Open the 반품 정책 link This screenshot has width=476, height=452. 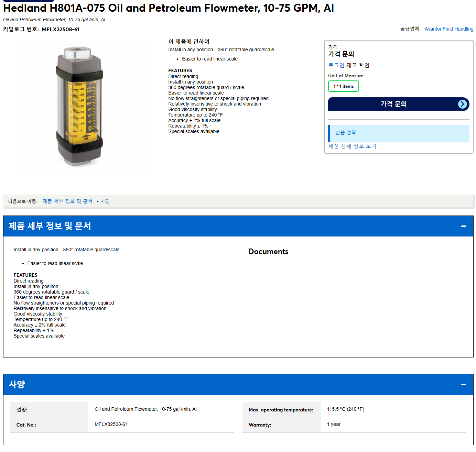click(x=345, y=133)
